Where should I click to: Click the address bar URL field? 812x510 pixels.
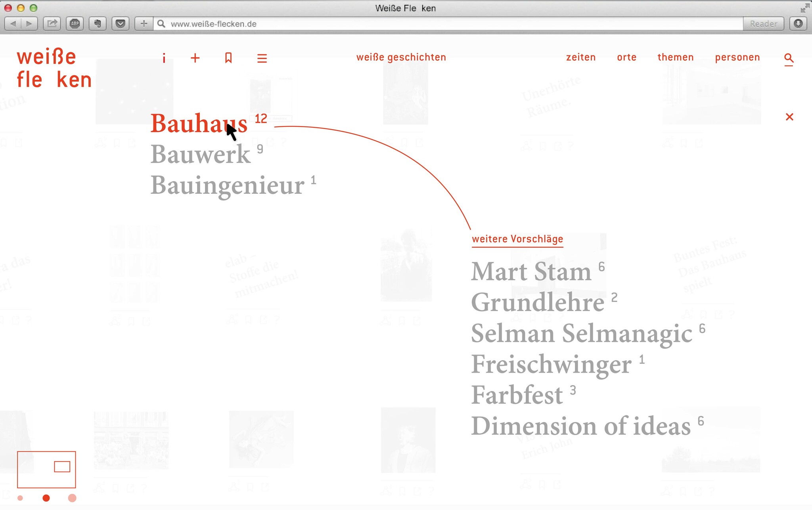tap(448, 24)
